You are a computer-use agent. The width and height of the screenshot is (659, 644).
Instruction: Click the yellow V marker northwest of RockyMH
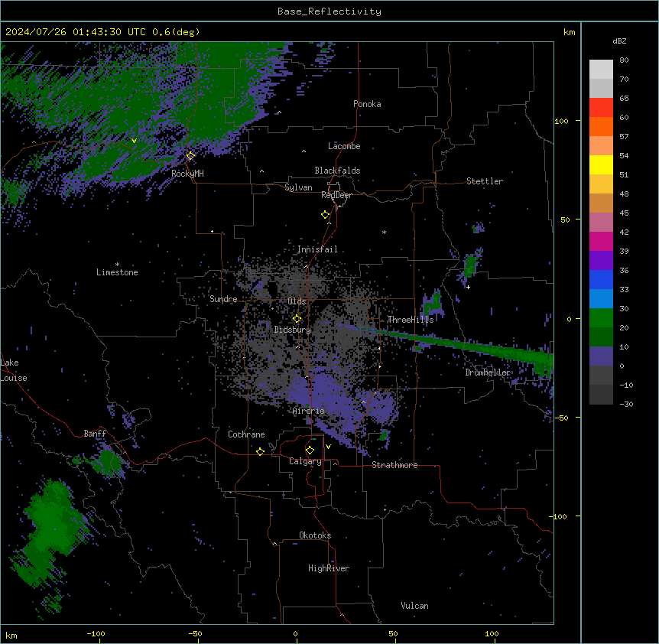tap(134, 141)
